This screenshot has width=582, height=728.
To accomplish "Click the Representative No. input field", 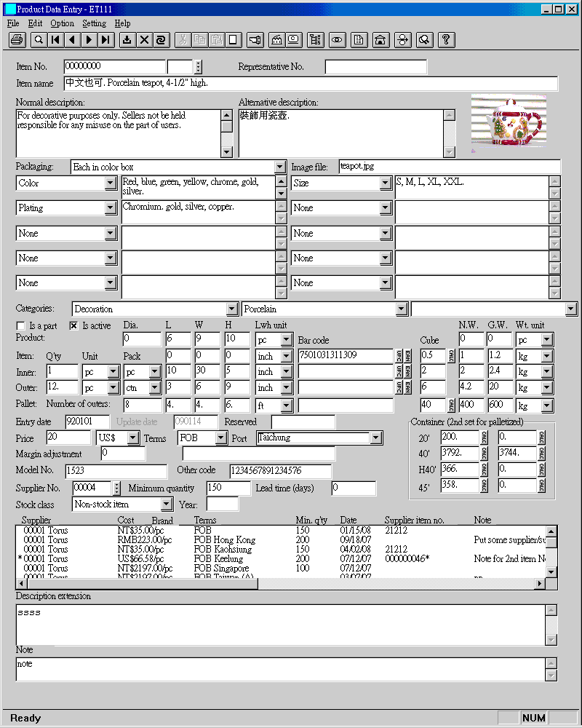I will [x=376, y=67].
